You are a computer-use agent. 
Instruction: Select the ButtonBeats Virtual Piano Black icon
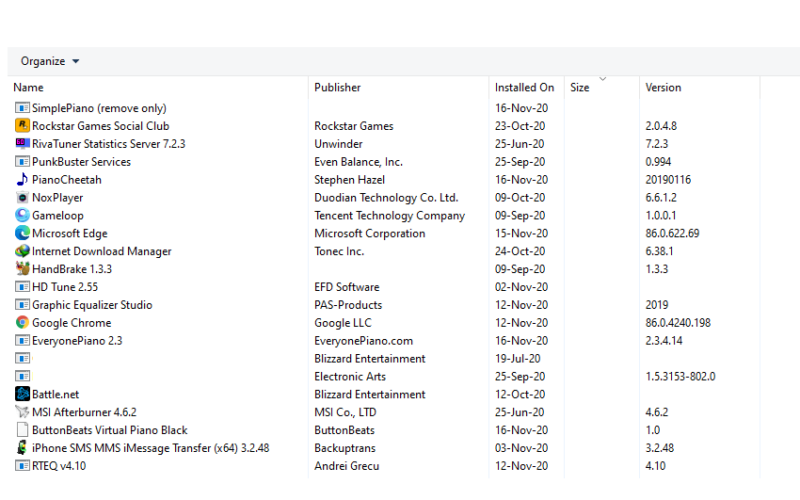coord(22,430)
